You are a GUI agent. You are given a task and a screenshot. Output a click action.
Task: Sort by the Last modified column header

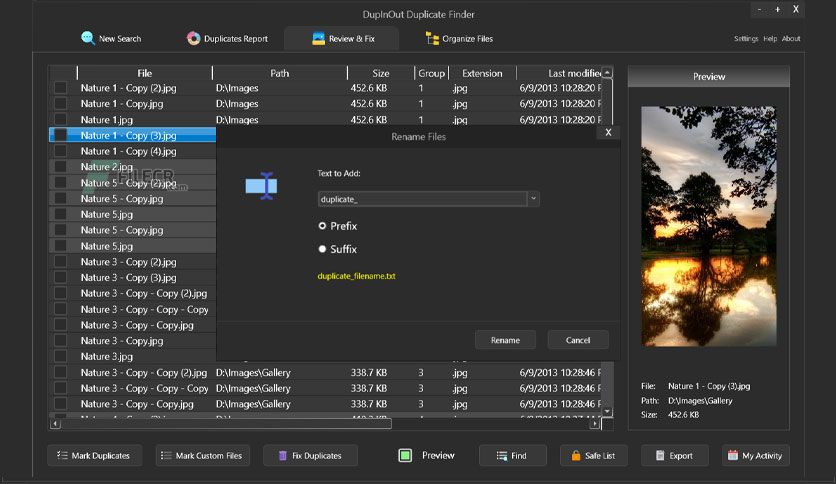click(x=560, y=73)
